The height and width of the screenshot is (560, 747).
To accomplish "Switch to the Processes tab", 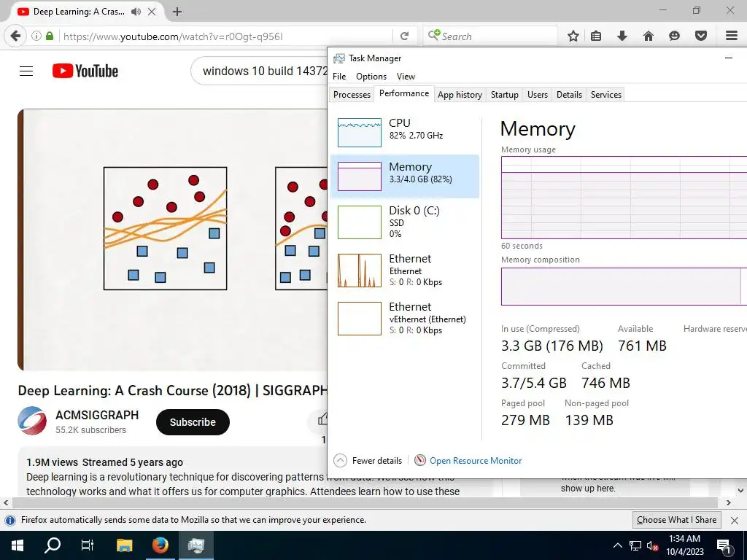I will (352, 94).
